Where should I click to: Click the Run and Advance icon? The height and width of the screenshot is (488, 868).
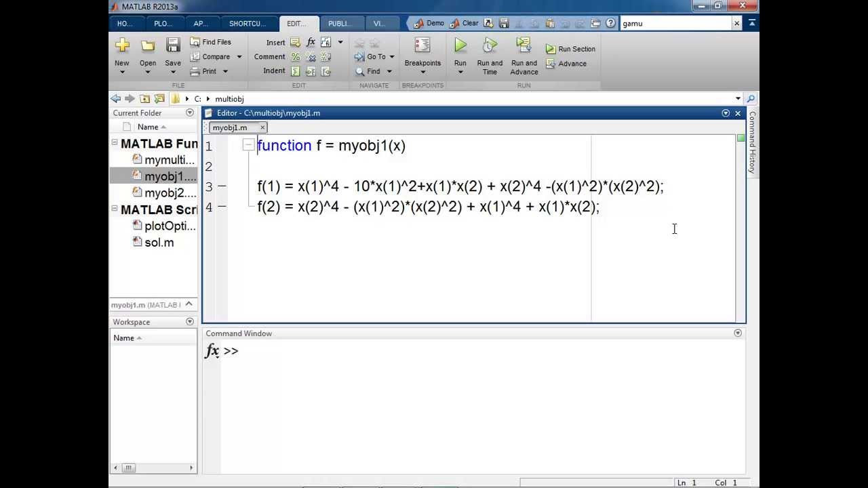[524, 45]
